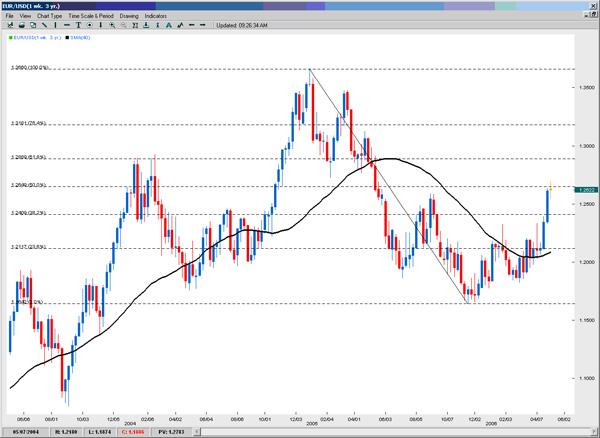Click the zigzag indicator line toolbar icon
This screenshot has width=600, height=438.
pyautogui.click(x=180, y=25)
